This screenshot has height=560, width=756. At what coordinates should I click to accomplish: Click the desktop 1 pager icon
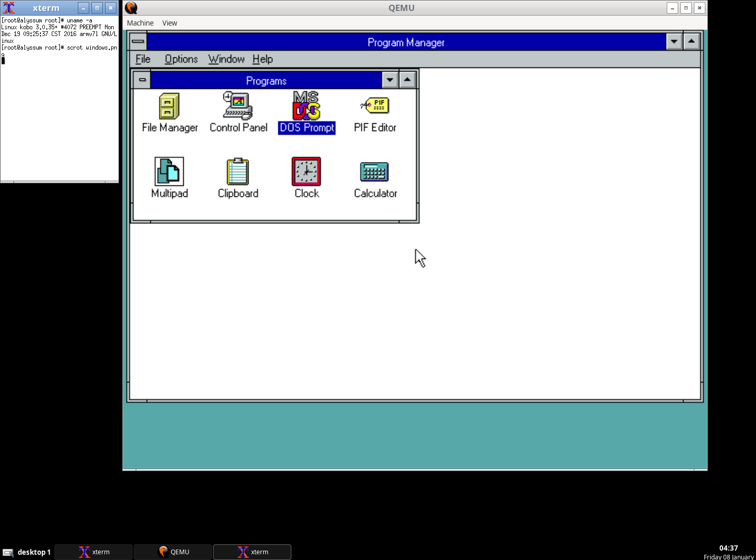8,552
